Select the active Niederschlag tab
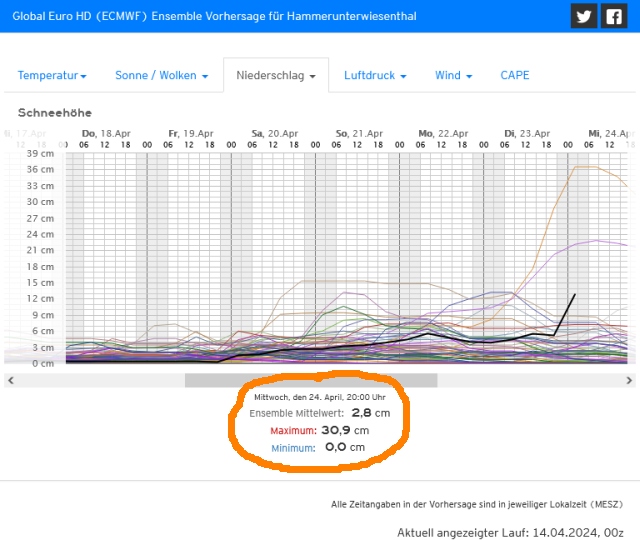This screenshot has width=640, height=540. pyautogui.click(x=275, y=76)
